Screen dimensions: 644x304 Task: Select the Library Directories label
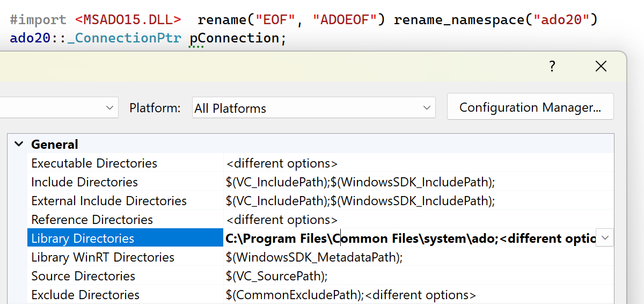coord(83,238)
